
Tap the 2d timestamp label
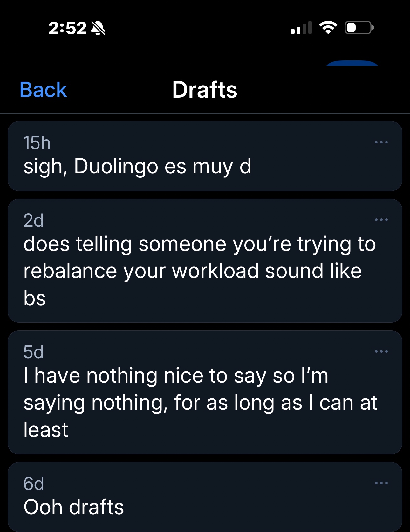click(33, 220)
